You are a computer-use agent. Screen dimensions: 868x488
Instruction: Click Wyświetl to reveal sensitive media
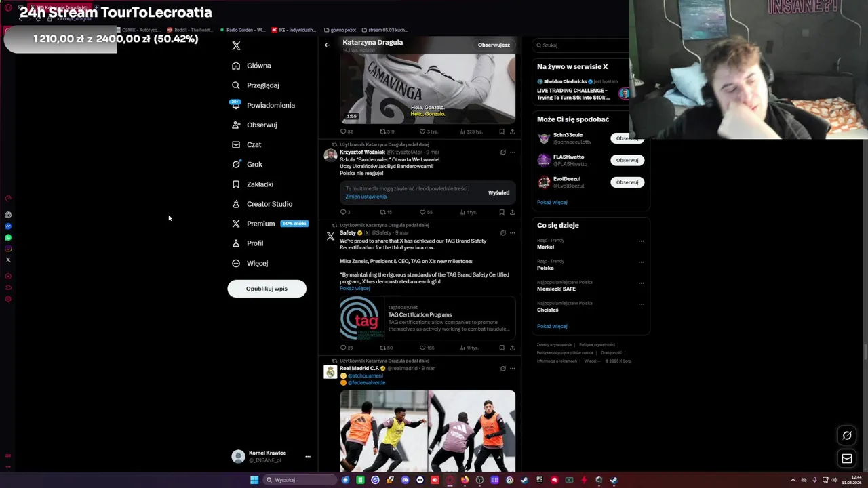(x=498, y=192)
